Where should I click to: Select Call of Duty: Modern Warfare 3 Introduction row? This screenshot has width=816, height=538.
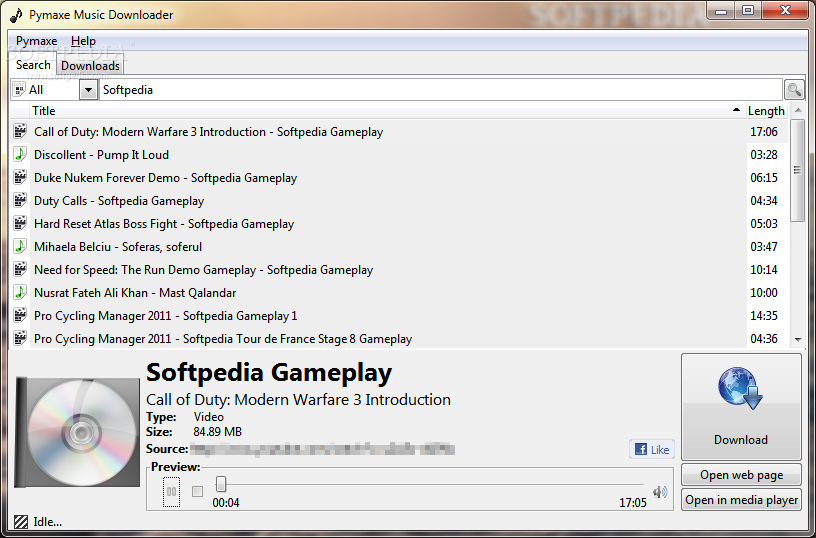399,132
